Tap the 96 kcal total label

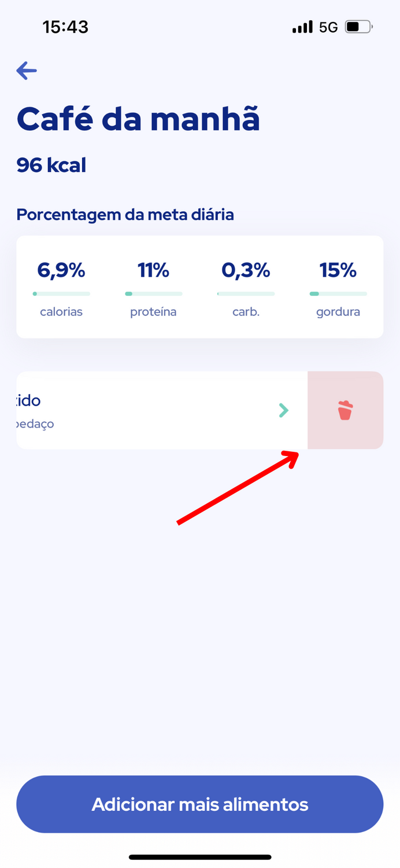pyautogui.click(x=51, y=165)
